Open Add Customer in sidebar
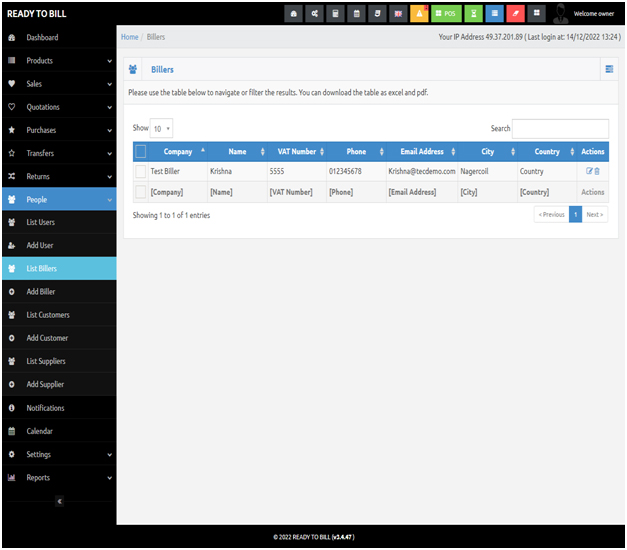 coord(59,338)
